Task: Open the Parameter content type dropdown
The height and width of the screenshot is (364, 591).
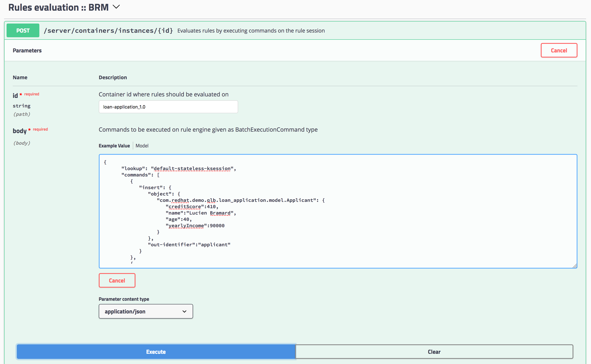Action: (146, 311)
